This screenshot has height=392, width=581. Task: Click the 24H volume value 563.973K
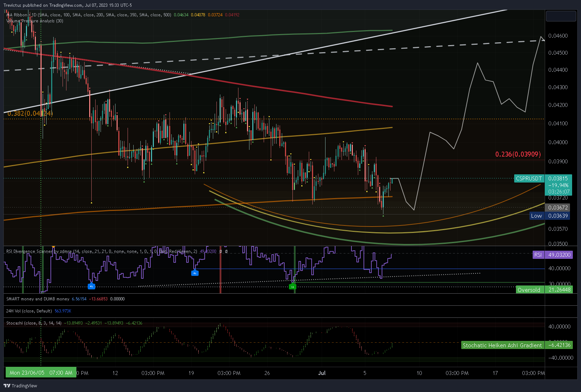coord(63,311)
